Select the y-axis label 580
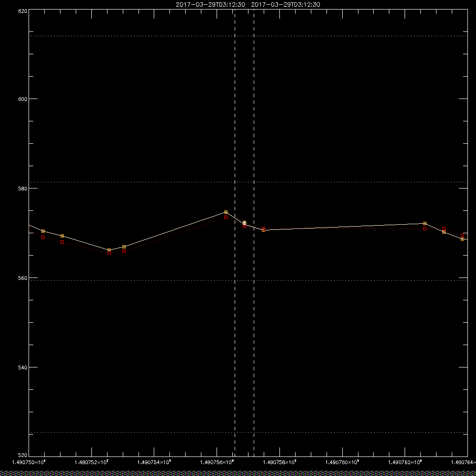The image size is (476, 476). (23, 188)
